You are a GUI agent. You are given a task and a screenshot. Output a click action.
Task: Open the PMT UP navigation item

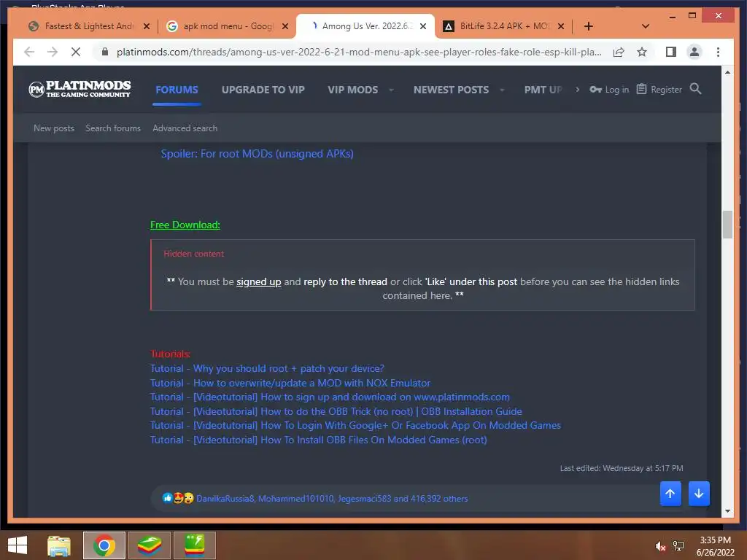[x=543, y=90]
